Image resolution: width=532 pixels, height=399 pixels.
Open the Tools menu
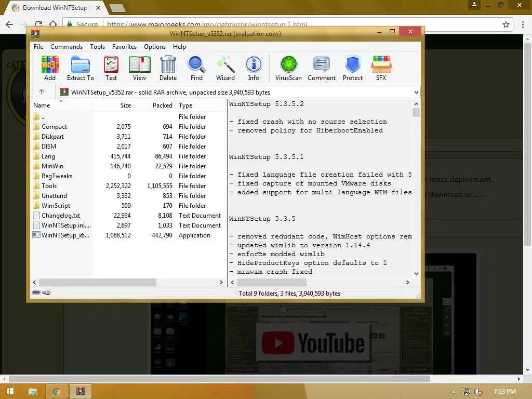coord(97,46)
